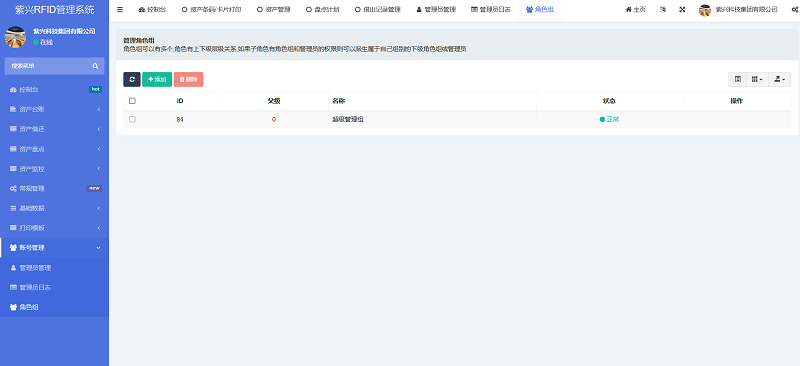Image resolution: width=800 pixels, height=366 pixels.
Task: Switch to the 资产管理 tab
Action: click(x=273, y=9)
